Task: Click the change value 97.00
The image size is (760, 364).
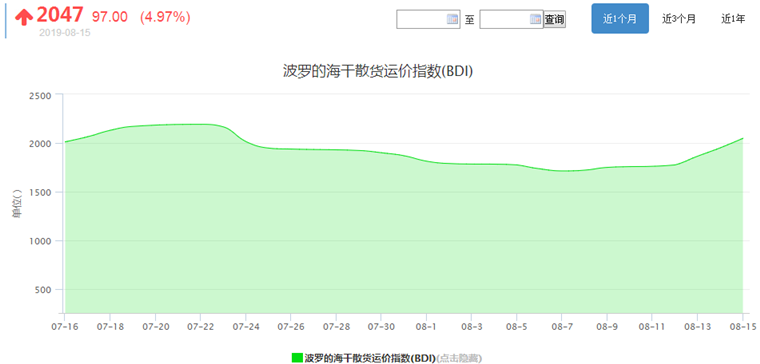Action: tap(110, 17)
